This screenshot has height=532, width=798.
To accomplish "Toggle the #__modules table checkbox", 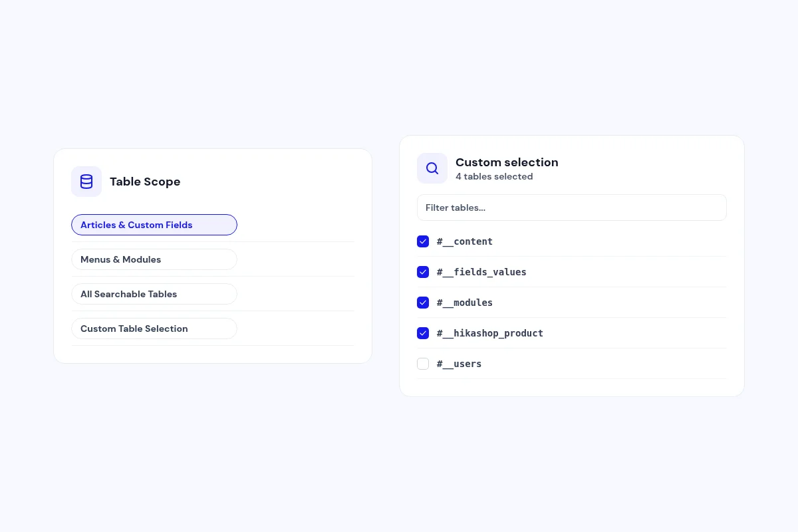I will 423,303.
